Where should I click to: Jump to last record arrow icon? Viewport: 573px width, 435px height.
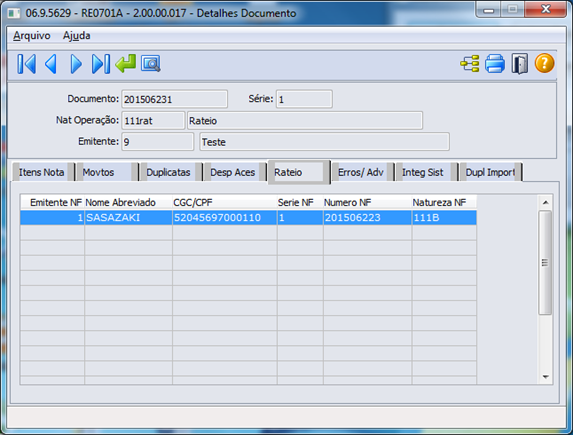[100, 64]
